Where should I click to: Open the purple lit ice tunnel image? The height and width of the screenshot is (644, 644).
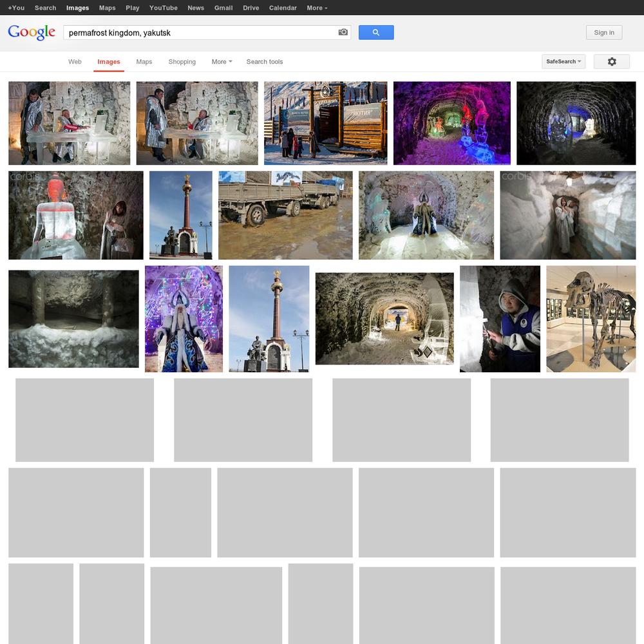pyautogui.click(x=452, y=123)
